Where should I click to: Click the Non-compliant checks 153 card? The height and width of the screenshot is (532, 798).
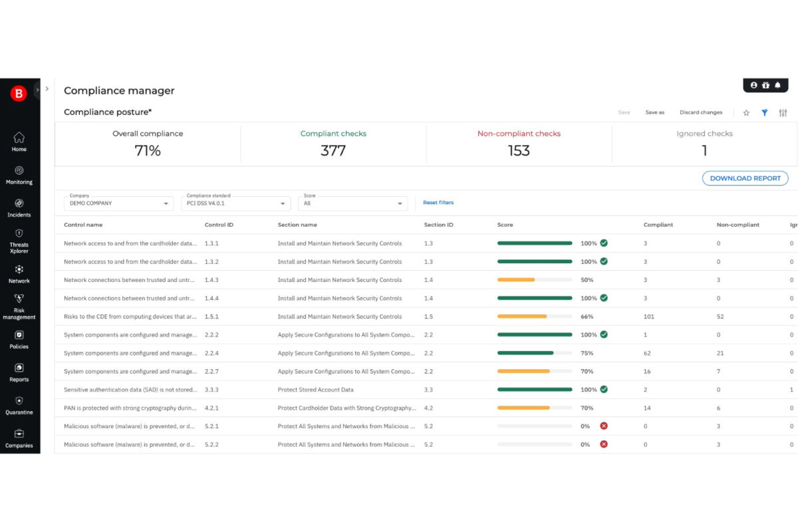pyautogui.click(x=519, y=143)
